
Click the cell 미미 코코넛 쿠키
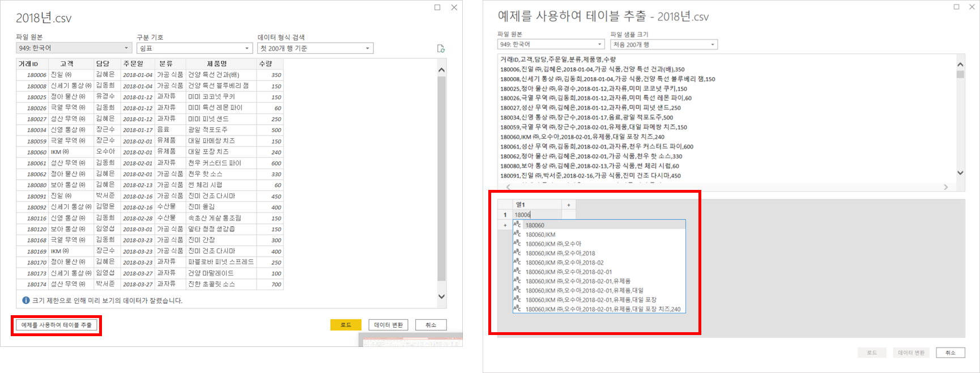click(221, 97)
